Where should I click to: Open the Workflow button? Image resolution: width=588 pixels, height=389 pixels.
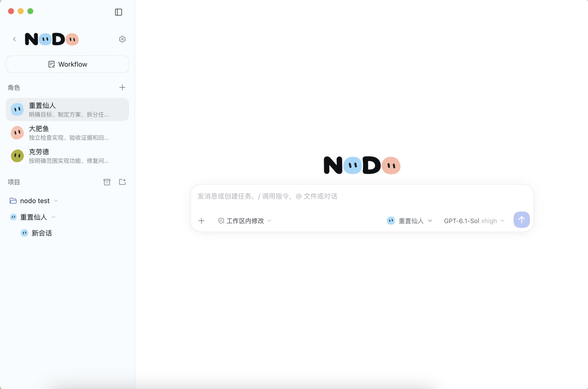[68, 64]
